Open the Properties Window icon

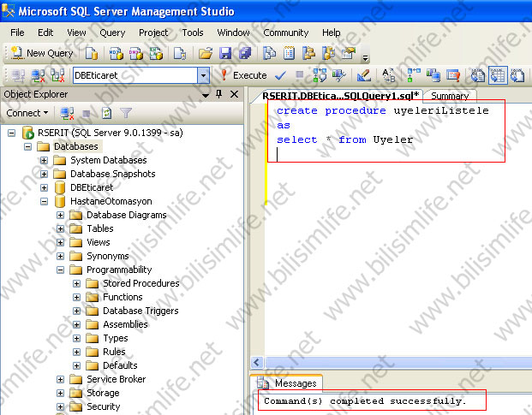pyautogui.click(x=349, y=53)
